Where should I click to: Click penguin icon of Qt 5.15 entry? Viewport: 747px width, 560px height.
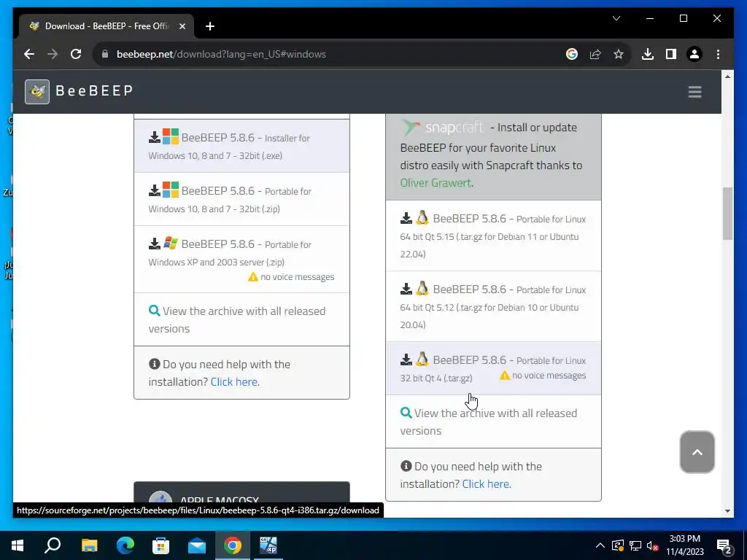coord(422,217)
